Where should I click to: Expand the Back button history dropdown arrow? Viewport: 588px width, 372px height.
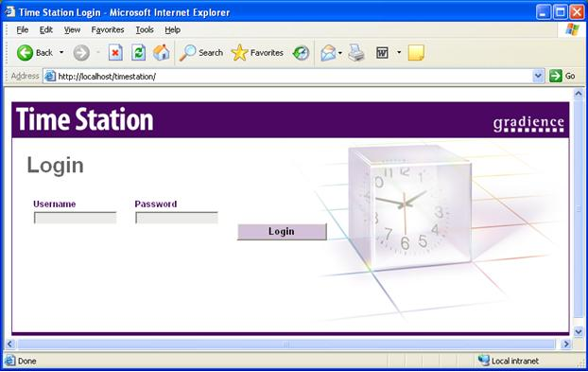[61, 53]
